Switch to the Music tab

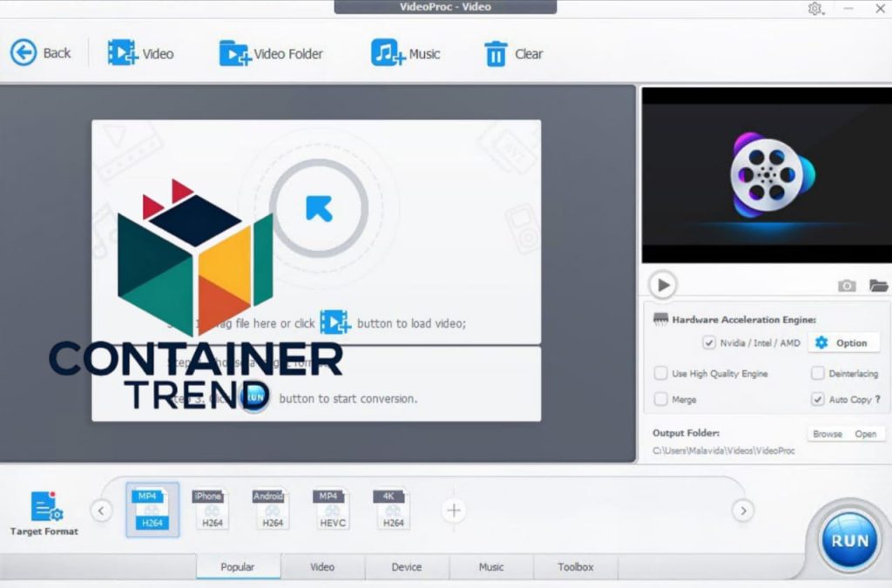[x=491, y=566]
